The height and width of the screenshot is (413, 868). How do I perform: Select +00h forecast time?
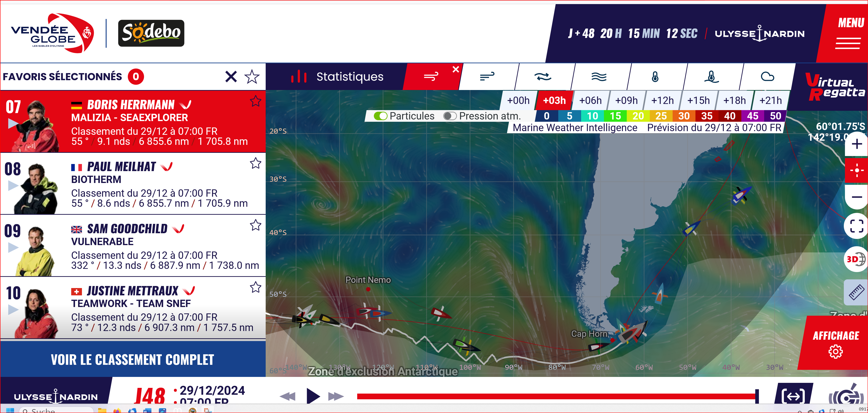pos(518,101)
